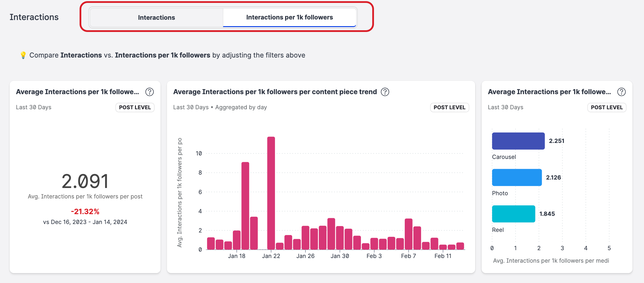Viewport: 644px width, 283px height.
Task: Click the lightbulb tip icon
Action: (x=23, y=55)
